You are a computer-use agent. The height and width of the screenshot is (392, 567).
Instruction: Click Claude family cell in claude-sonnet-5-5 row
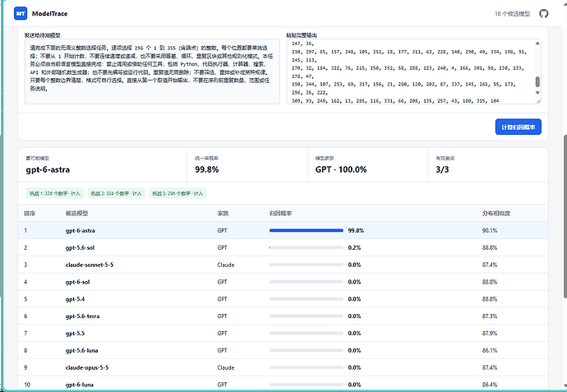click(226, 265)
